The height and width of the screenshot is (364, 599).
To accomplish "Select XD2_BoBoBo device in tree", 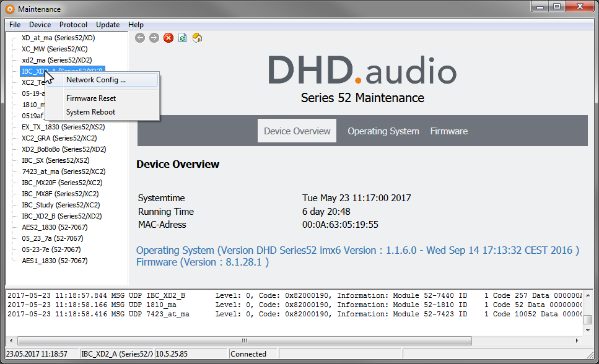I will coord(64,149).
